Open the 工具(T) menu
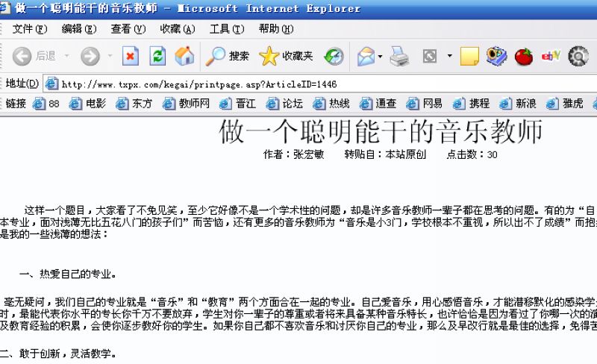 coord(227,29)
